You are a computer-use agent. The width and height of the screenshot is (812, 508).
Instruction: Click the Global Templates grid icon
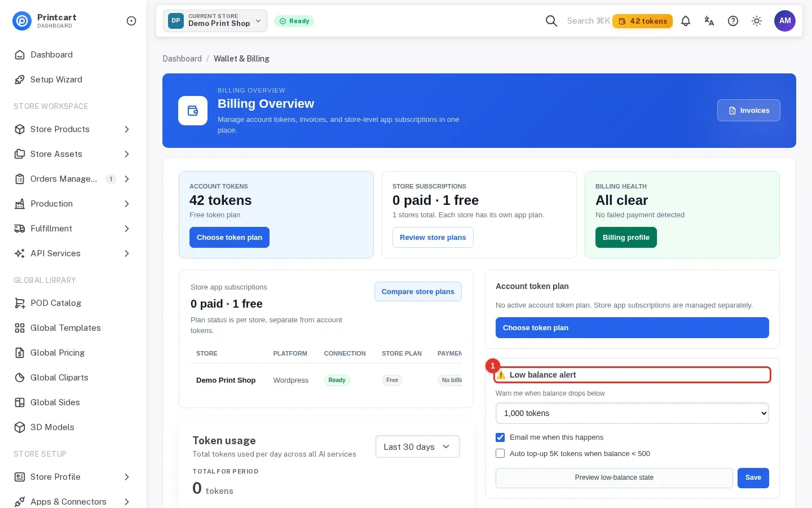point(20,328)
